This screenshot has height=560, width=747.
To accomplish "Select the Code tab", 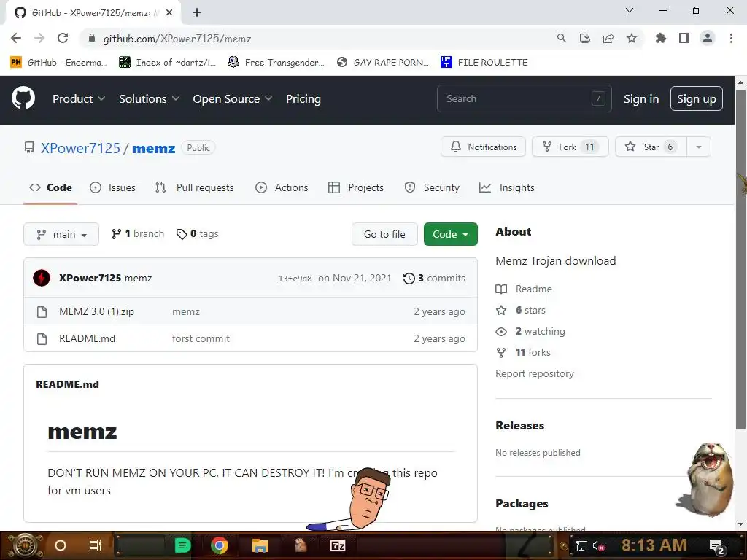I will (x=50, y=187).
